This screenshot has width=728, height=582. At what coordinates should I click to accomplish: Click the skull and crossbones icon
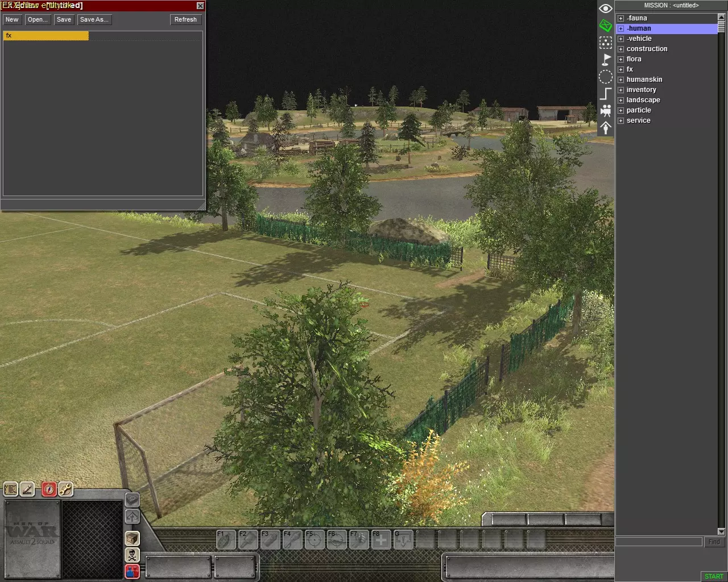click(x=133, y=555)
